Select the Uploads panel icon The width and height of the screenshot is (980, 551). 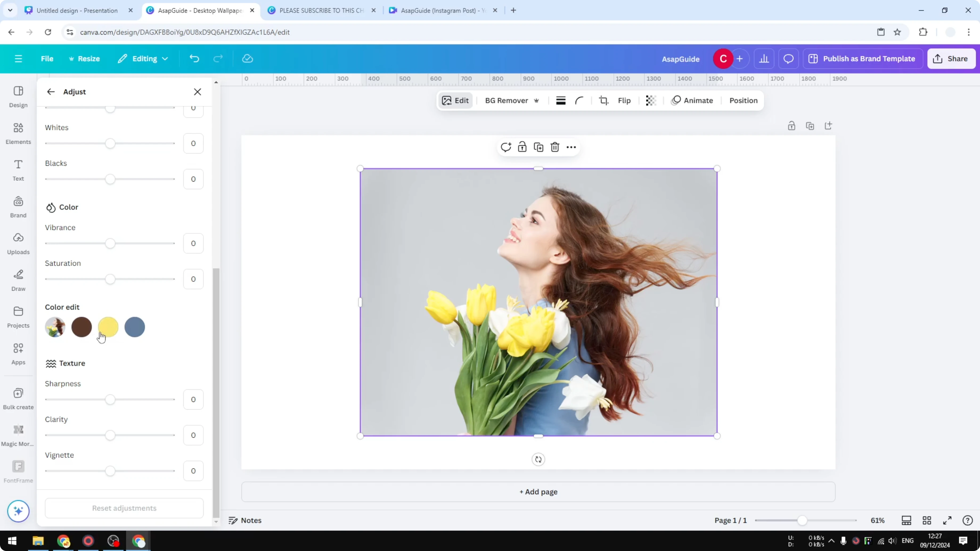coord(18,243)
